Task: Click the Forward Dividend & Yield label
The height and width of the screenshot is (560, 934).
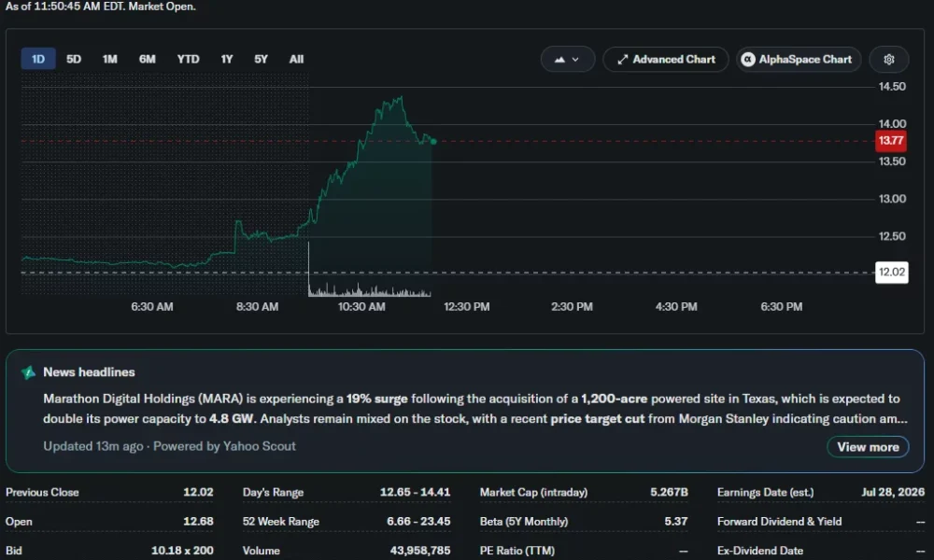Action: (x=779, y=522)
